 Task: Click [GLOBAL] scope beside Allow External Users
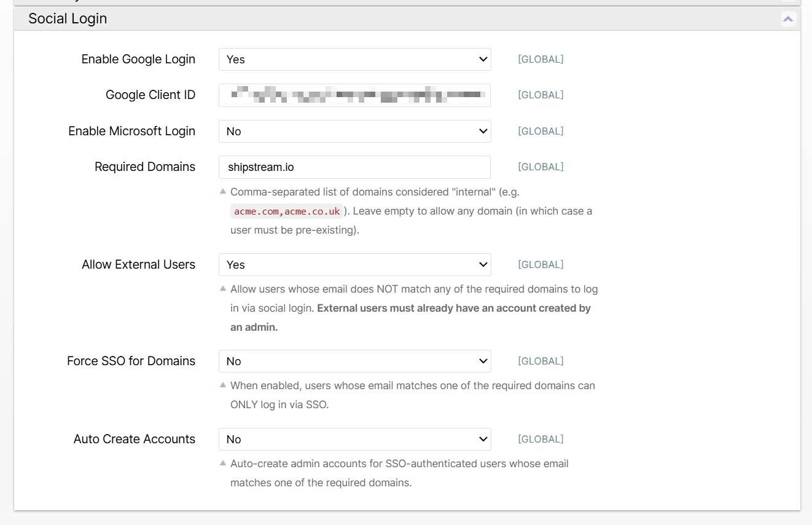click(541, 265)
